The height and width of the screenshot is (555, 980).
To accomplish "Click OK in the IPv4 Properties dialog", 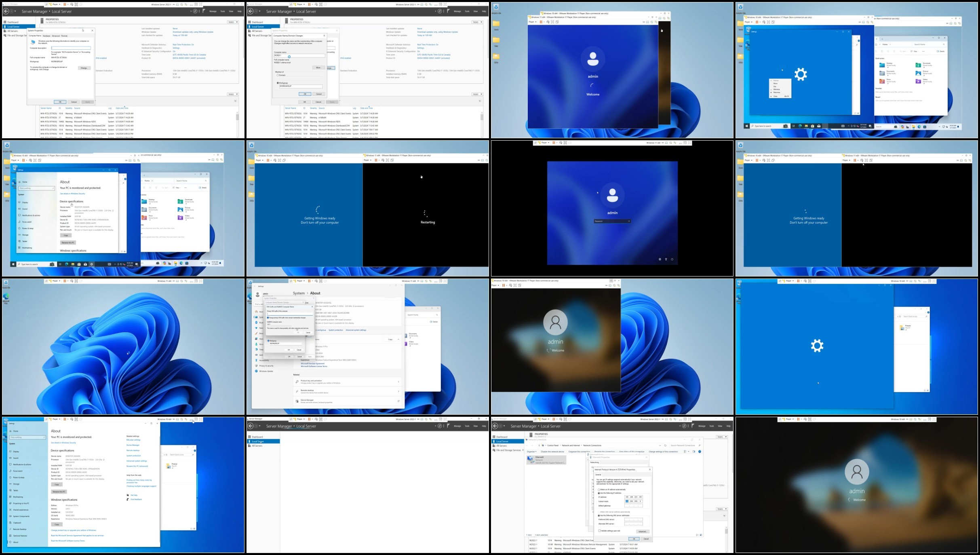I will [634, 539].
